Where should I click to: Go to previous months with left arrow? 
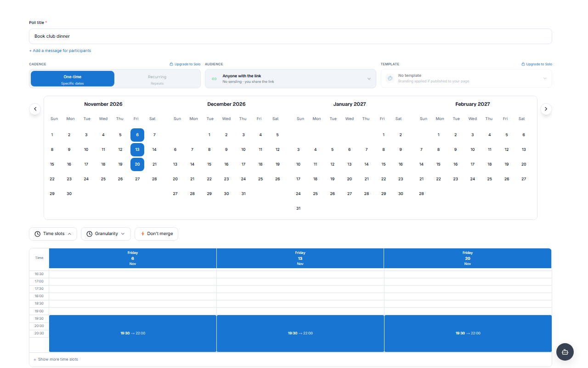click(x=35, y=109)
